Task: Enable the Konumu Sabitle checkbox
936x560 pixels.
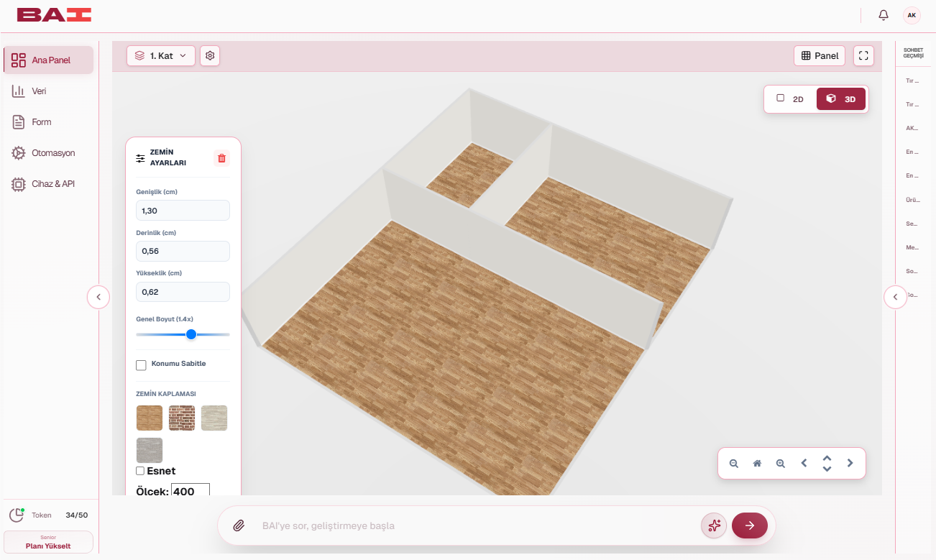Action: 141,365
